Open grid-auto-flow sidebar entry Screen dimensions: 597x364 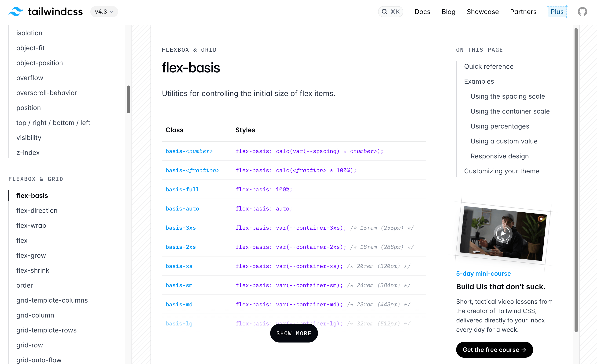tap(39, 360)
